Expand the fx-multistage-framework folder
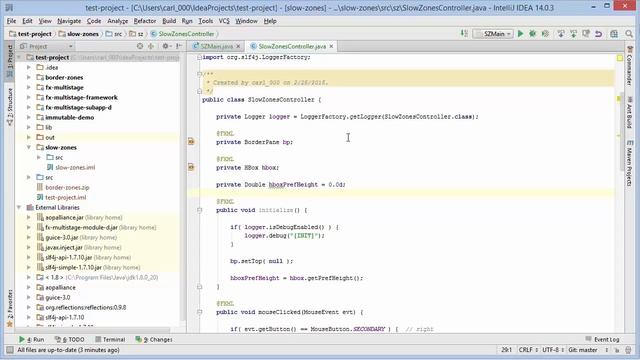640x360 pixels. pos(29,97)
